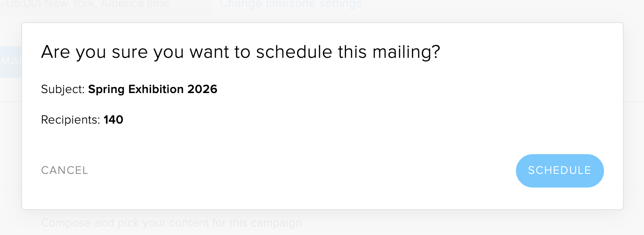The height and width of the screenshot is (235, 644).
Task: Click the recipients count '140'
Action: [x=113, y=120]
